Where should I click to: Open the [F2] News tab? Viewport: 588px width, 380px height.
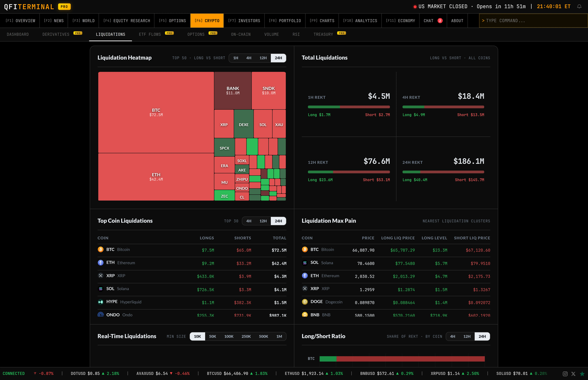click(x=54, y=21)
